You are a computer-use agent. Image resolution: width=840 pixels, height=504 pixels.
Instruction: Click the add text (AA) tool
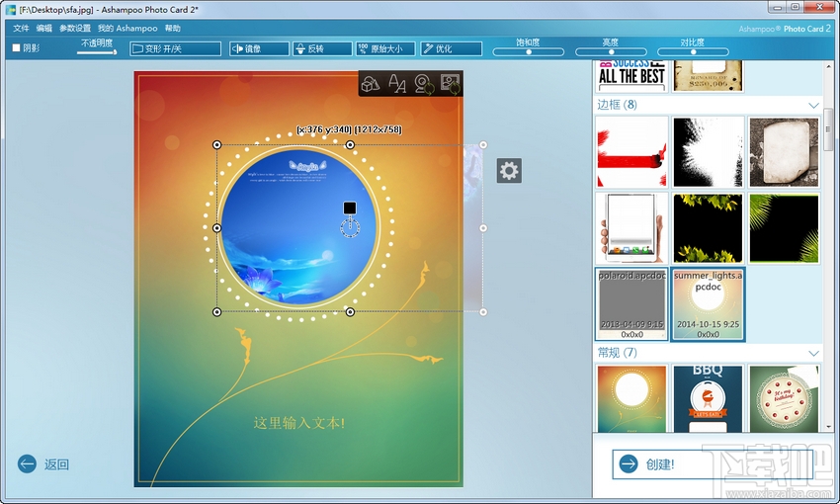point(397,84)
